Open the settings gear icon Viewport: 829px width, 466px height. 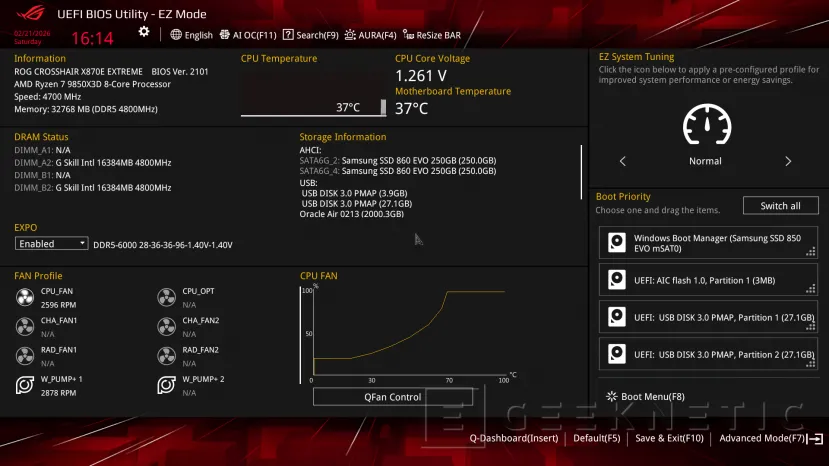click(144, 32)
